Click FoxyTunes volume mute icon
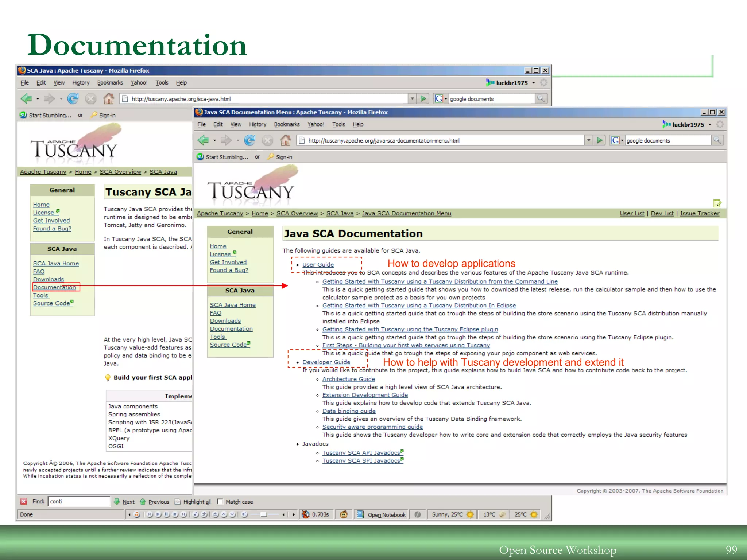Viewport: 747px width, 560px height. 244,514
